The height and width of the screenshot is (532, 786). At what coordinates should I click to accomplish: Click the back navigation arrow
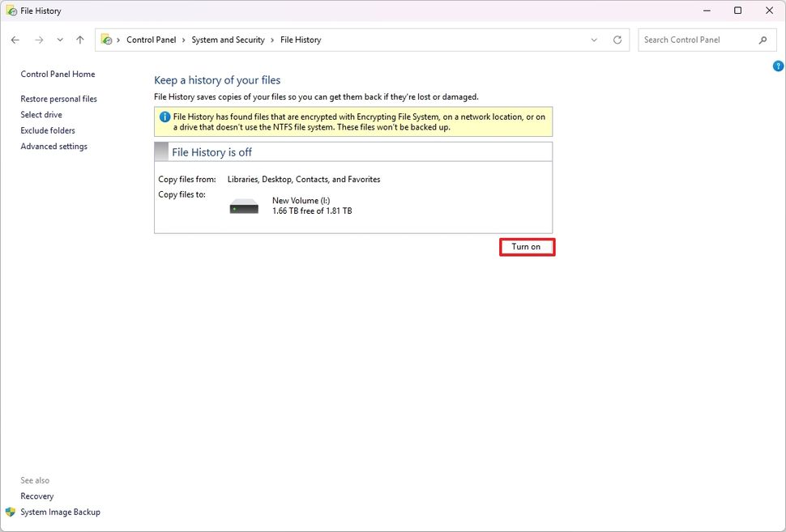(15, 39)
